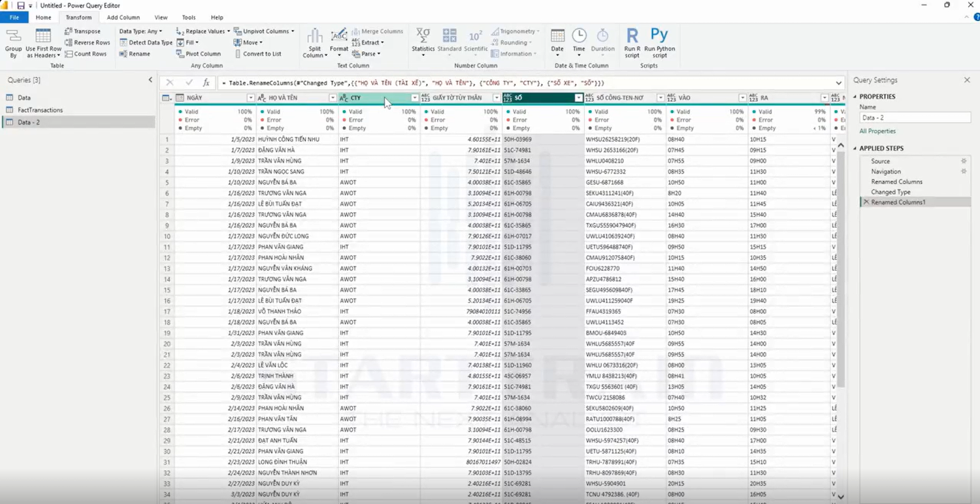Click the Count Rows command
Screen dimensions: 980x504
[86, 54]
